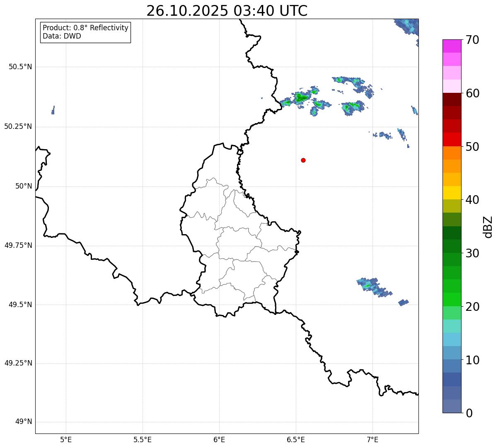Screen dimensions: 498x448
Task: Click the "Product: 0.8° Reflectivity" label
Action: pyautogui.click(x=86, y=28)
